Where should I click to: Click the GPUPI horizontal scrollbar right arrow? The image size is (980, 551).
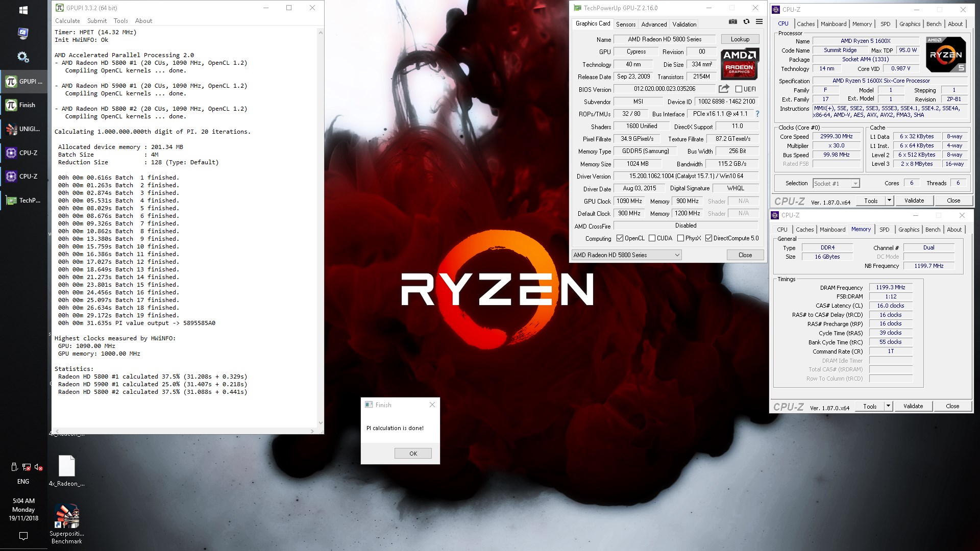tap(312, 431)
